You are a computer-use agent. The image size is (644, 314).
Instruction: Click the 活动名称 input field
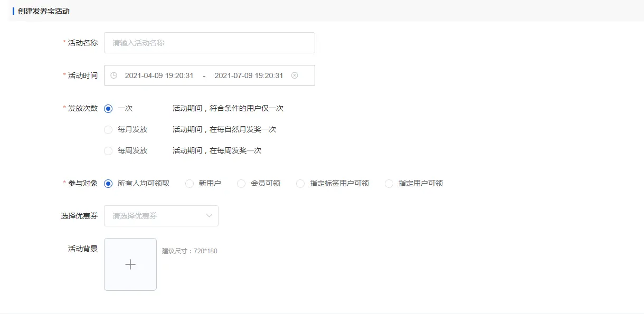point(210,43)
